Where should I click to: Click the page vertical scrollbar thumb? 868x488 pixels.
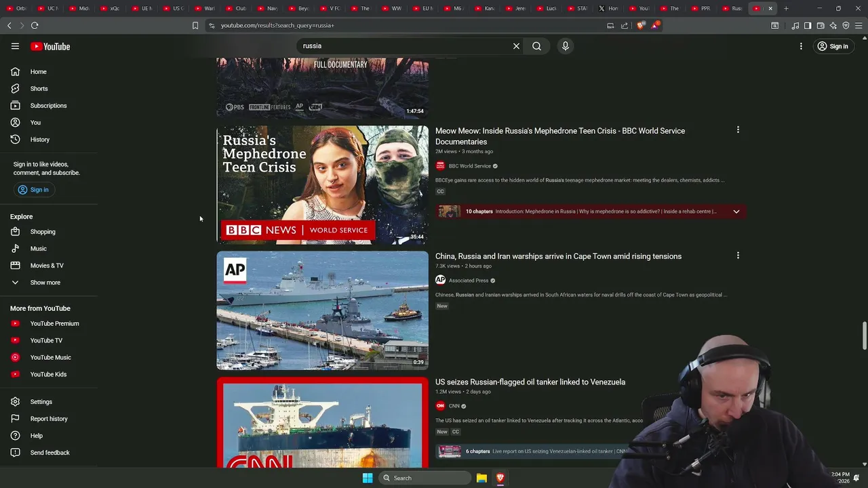[x=864, y=336]
